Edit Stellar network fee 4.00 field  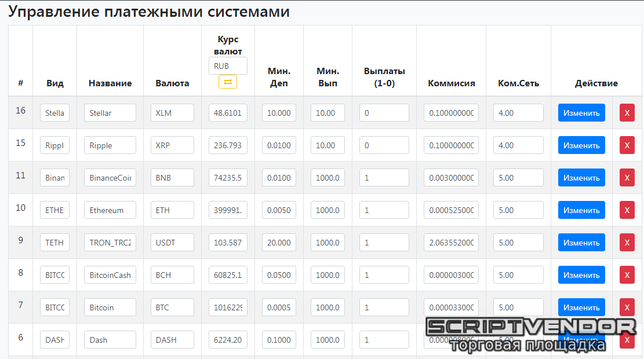[x=518, y=113]
